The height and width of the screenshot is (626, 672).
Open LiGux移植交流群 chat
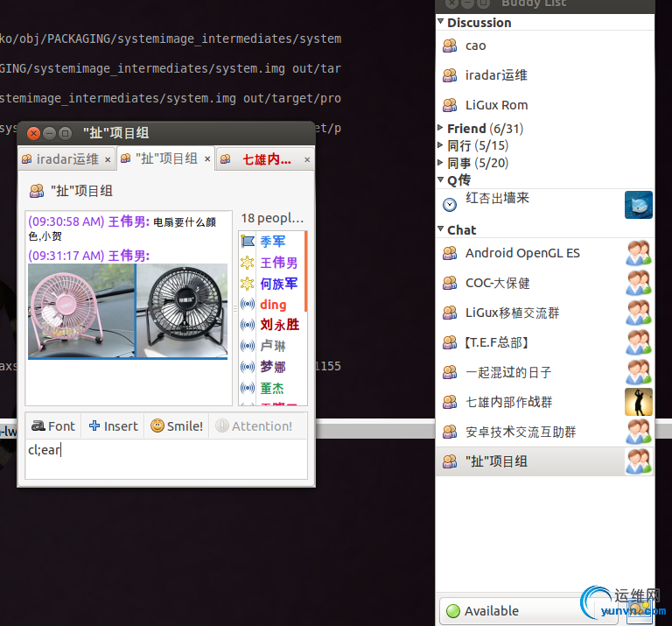coord(545,313)
